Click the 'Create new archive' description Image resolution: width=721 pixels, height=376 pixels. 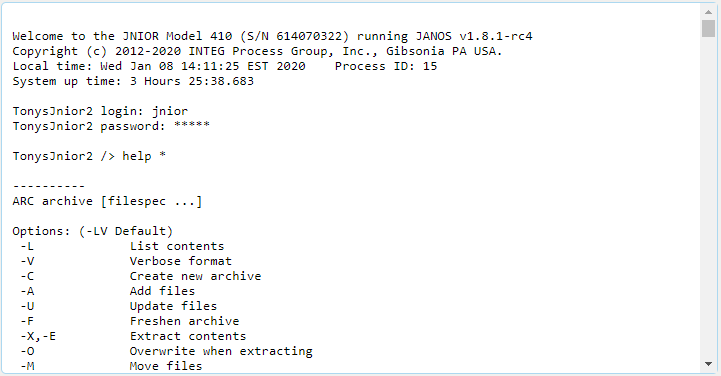point(195,276)
